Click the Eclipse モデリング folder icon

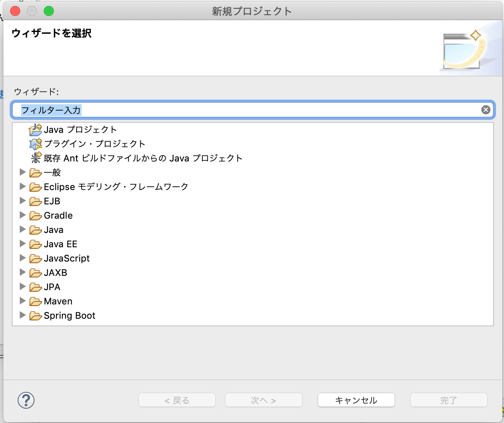pyautogui.click(x=35, y=187)
